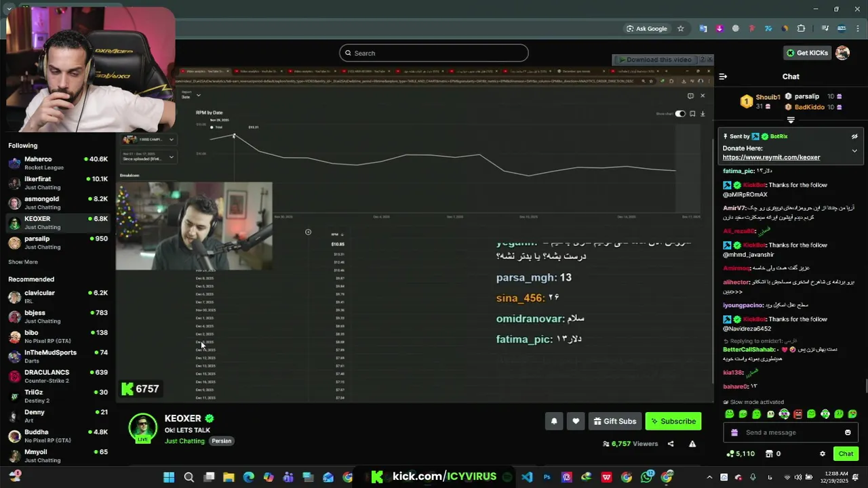Viewport: 868px width, 488px height.
Task: Focus the Kick search field
Action: pos(434,53)
